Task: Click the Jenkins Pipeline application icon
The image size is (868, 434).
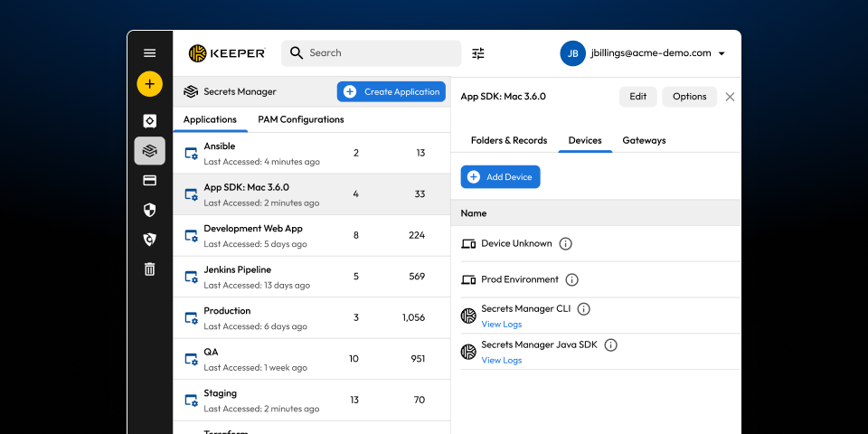Action: pyautogui.click(x=191, y=278)
